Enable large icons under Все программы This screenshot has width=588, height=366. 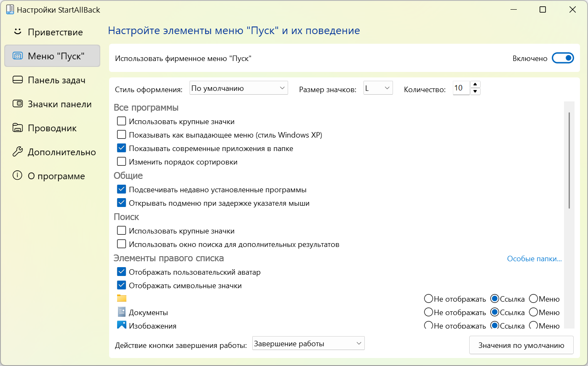click(121, 121)
